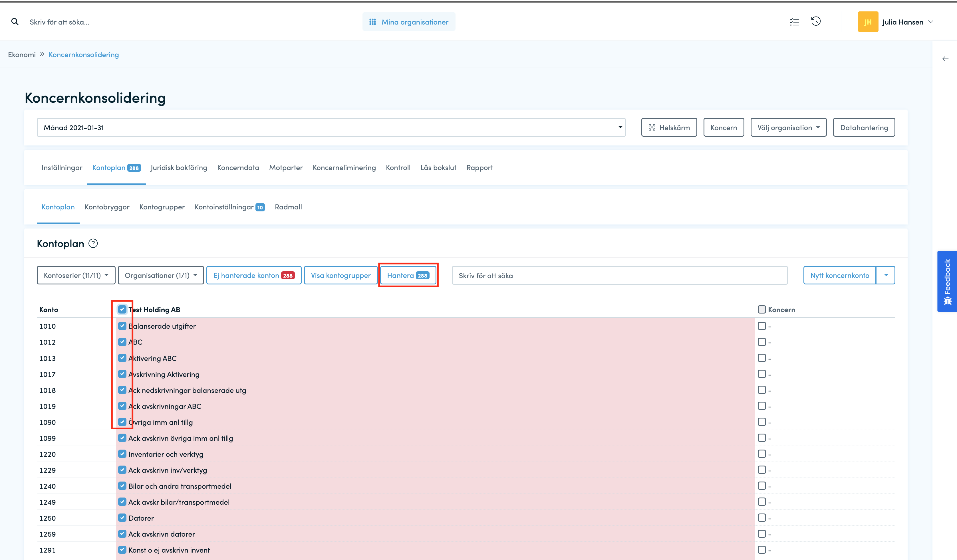The image size is (957, 560).
Task: Click the 10 badge on Kontoinställningar
Action: [260, 207]
